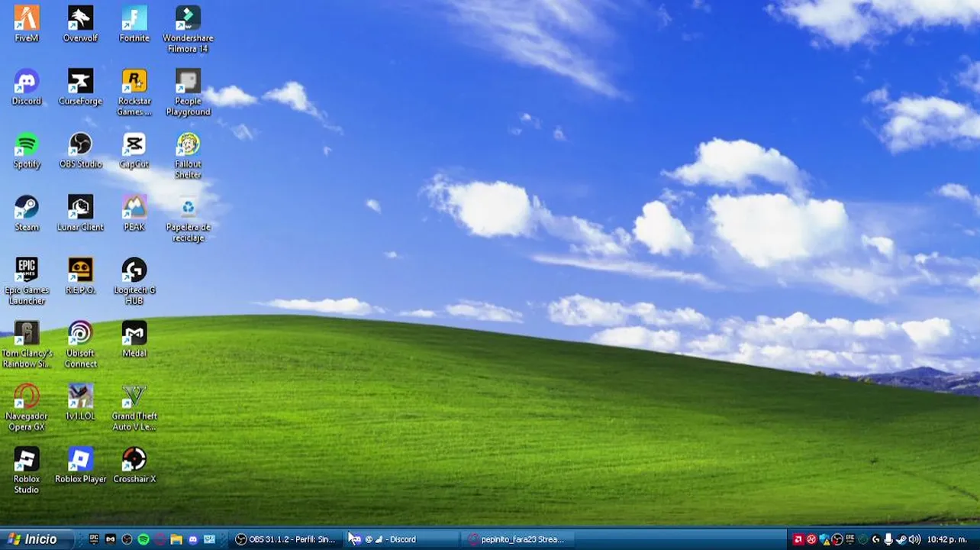Screen dimensions: 980x550
Task: Open Epic Games Launcher desktop shortcut
Action: (x=27, y=282)
